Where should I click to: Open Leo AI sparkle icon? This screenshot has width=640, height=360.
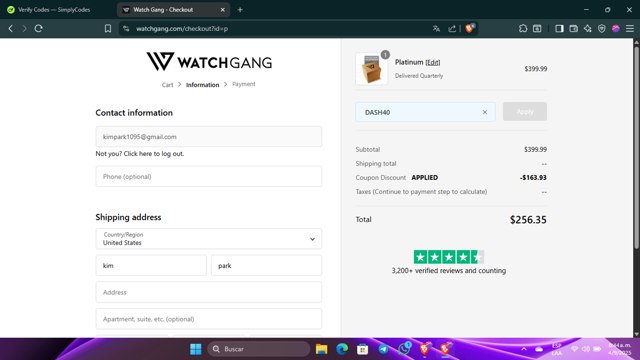click(588, 29)
